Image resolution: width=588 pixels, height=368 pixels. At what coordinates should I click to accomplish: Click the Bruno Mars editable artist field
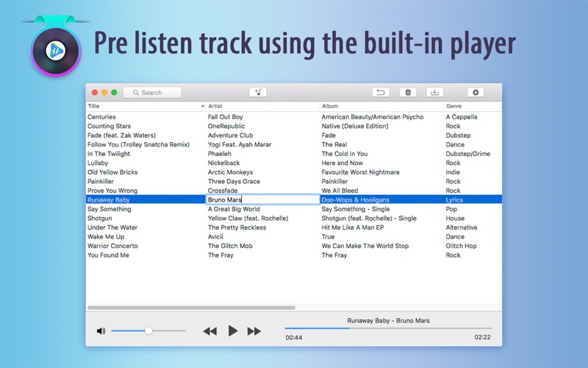[263, 199]
